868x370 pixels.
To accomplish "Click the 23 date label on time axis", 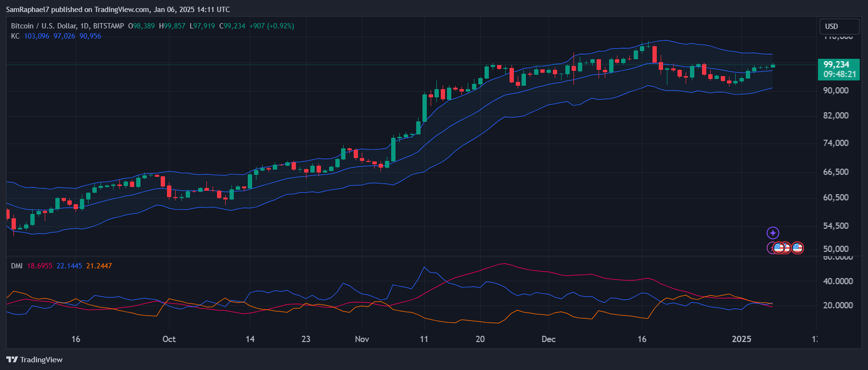I will click(306, 339).
